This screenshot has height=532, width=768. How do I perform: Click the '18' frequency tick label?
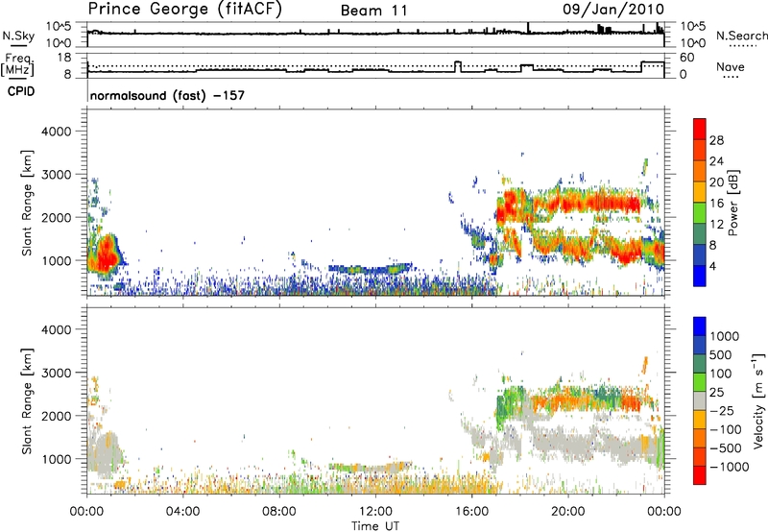[x=64, y=58]
